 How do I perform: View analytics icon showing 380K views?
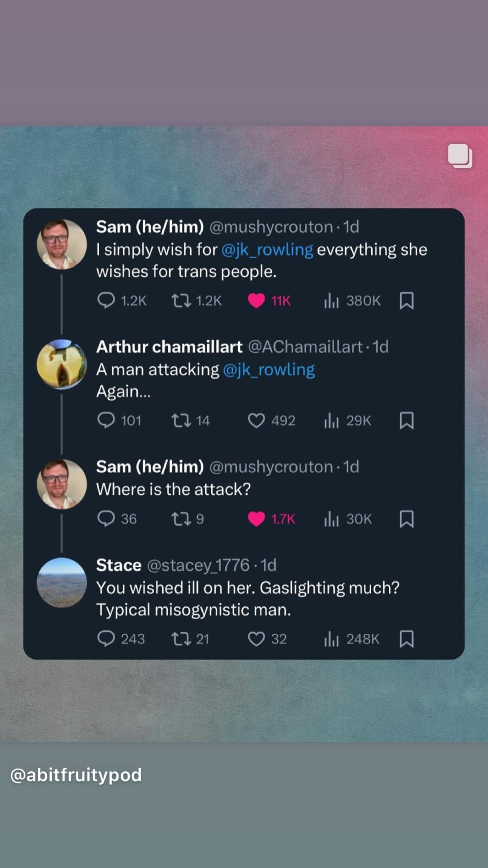(x=331, y=300)
